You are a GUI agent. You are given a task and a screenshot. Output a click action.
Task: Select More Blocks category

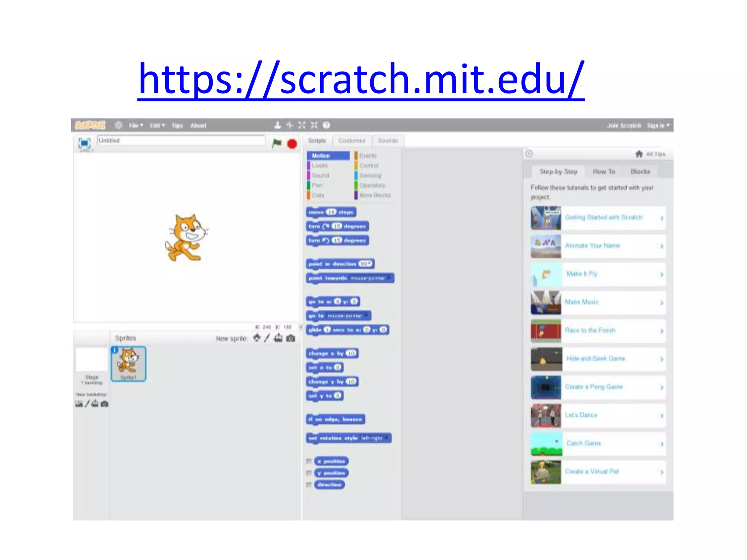coord(375,195)
